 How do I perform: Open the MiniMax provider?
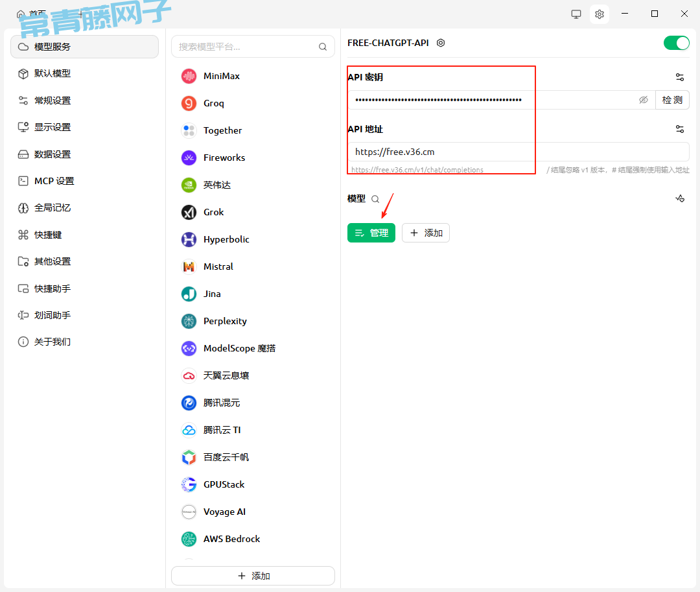tap(253, 76)
